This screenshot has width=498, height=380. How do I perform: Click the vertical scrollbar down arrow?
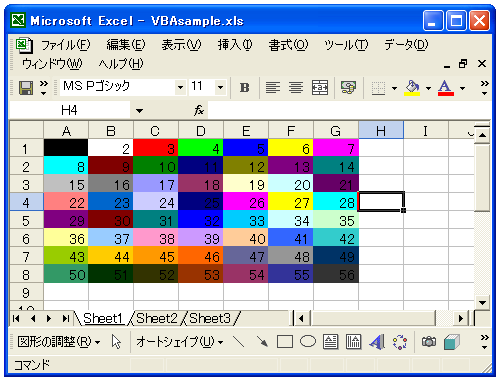point(482,303)
